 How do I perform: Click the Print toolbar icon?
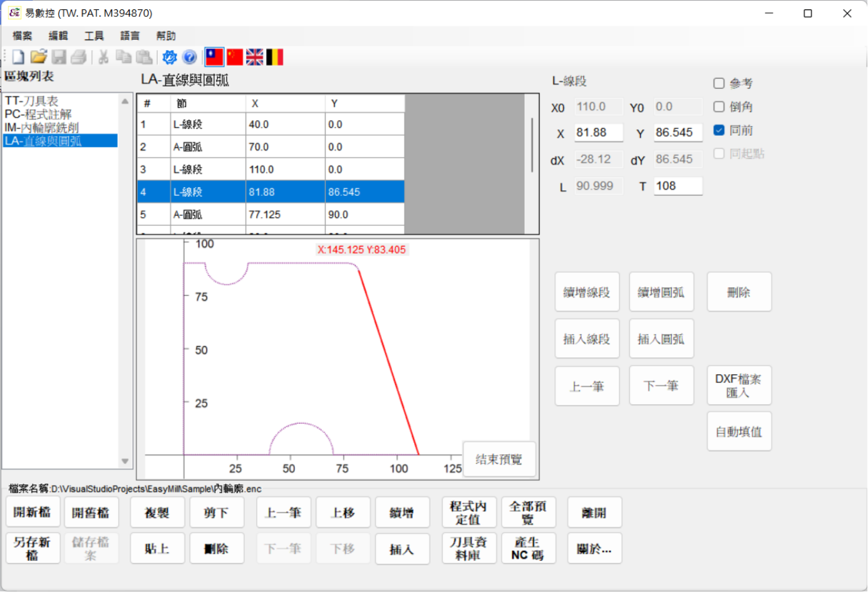pos(79,58)
